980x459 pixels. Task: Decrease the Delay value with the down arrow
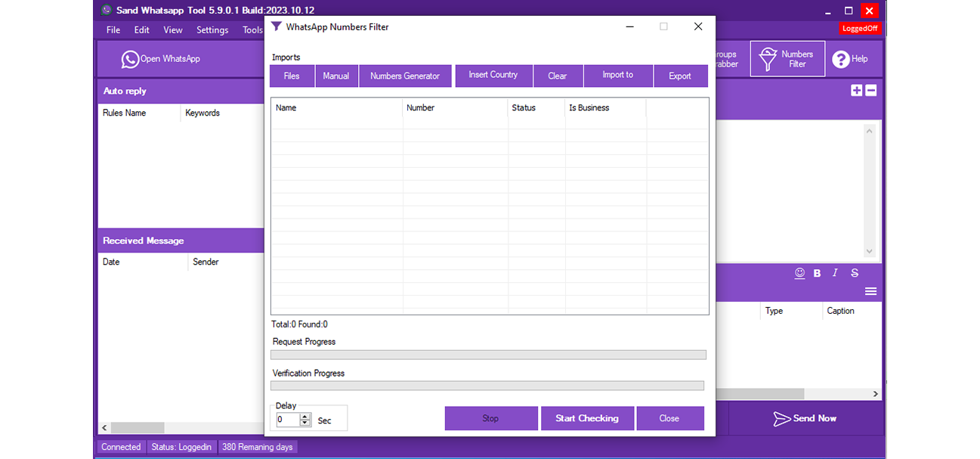(305, 423)
